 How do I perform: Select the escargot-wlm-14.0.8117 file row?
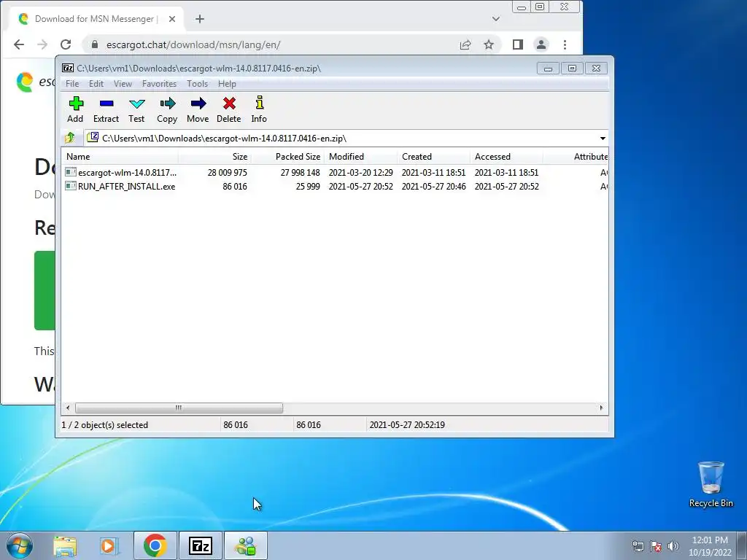click(x=335, y=172)
